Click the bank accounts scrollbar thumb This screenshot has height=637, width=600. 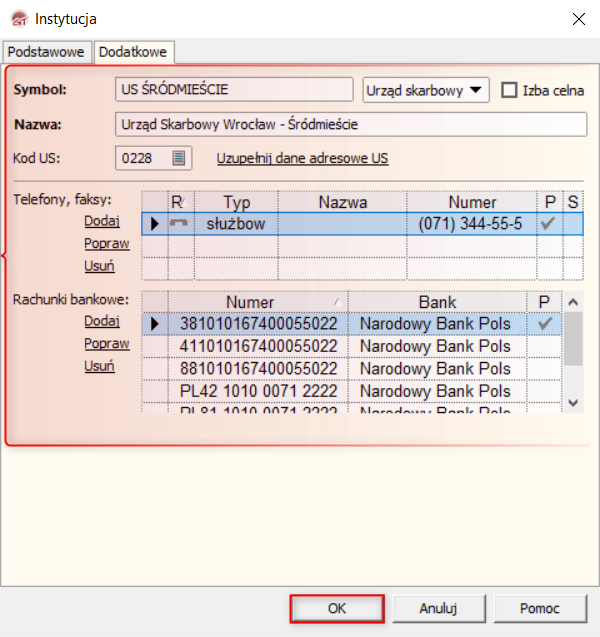(573, 339)
